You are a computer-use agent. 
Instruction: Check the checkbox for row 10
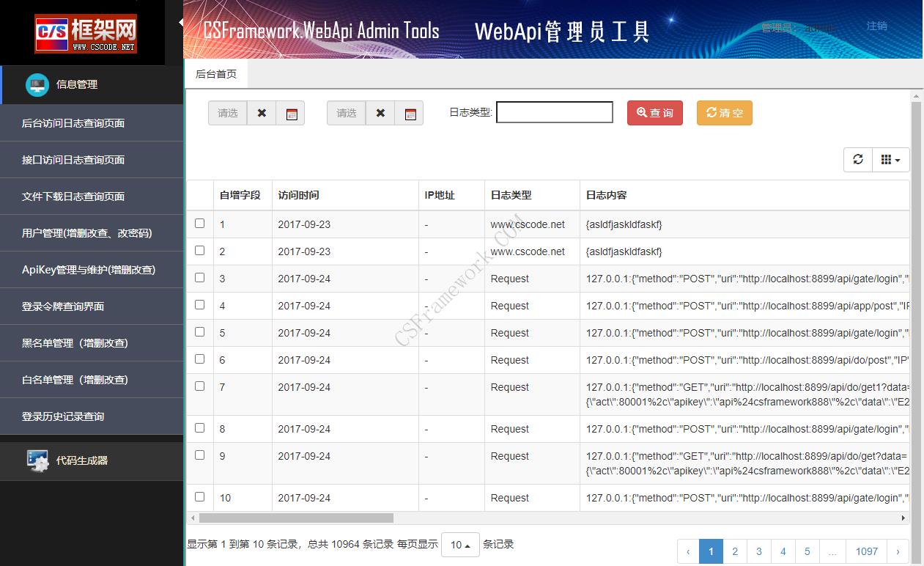[199, 496]
